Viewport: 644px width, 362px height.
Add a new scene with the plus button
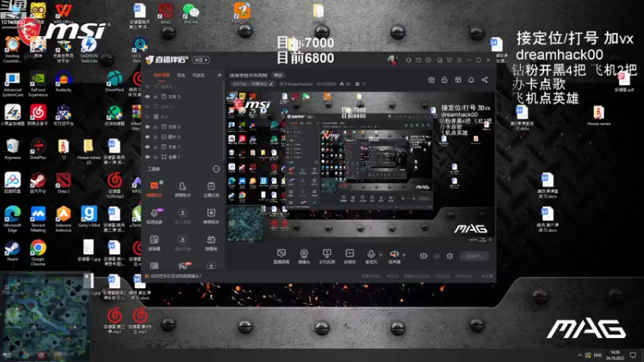click(219, 76)
